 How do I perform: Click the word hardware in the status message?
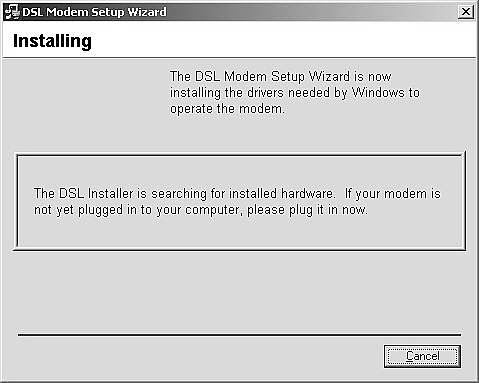(x=307, y=194)
